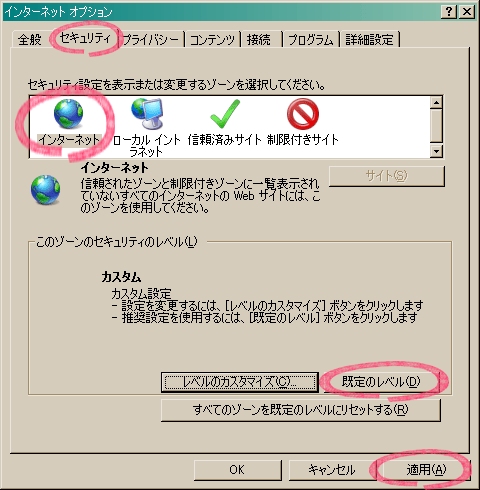Screen dimensions: 480x490
Task: Switch to the コンテンツ tab
Action: coord(212,40)
